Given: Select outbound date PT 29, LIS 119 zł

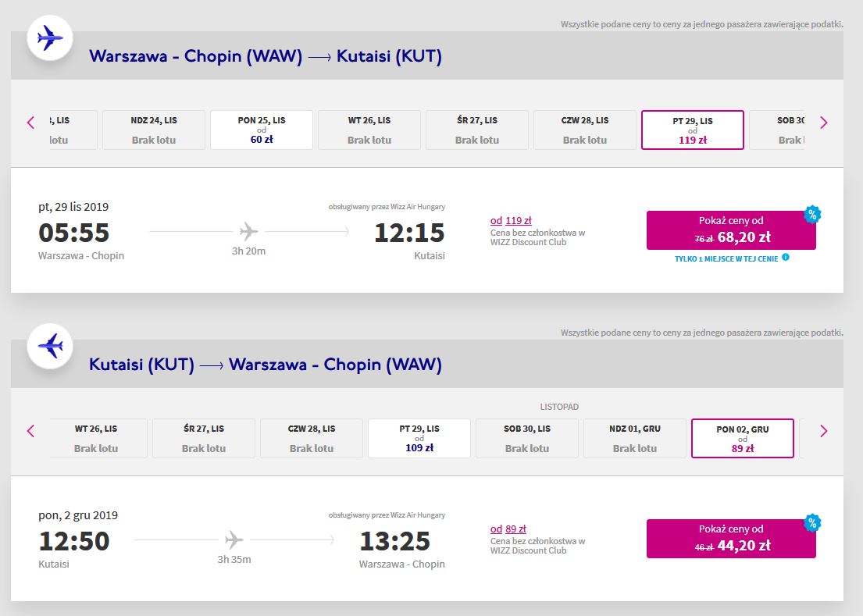Looking at the screenshot, I should 693,130.
